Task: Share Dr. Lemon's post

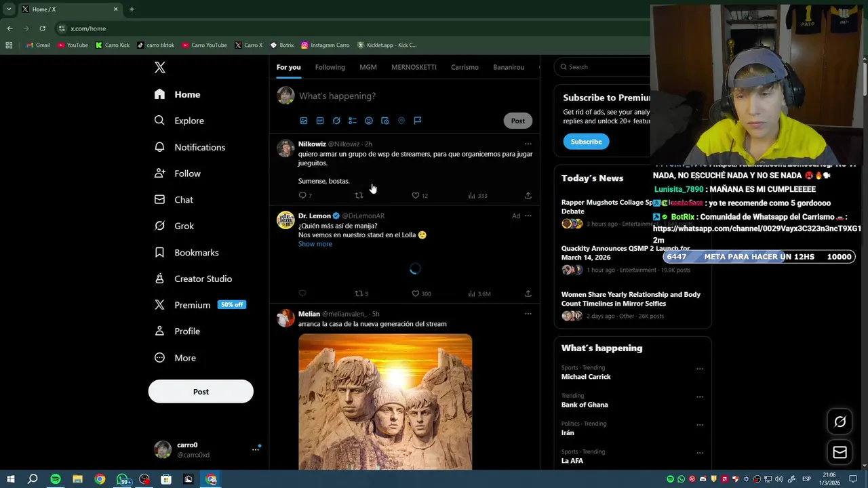Action: (528, 293)
